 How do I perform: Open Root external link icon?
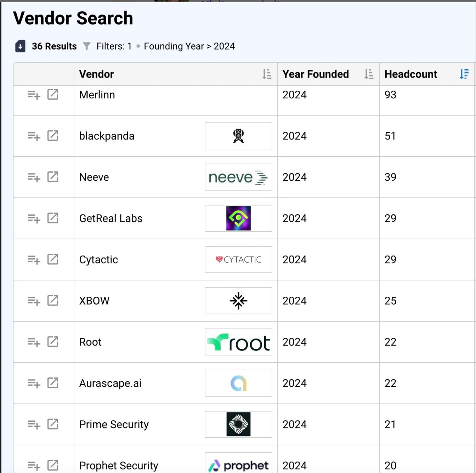click(53, 342)
